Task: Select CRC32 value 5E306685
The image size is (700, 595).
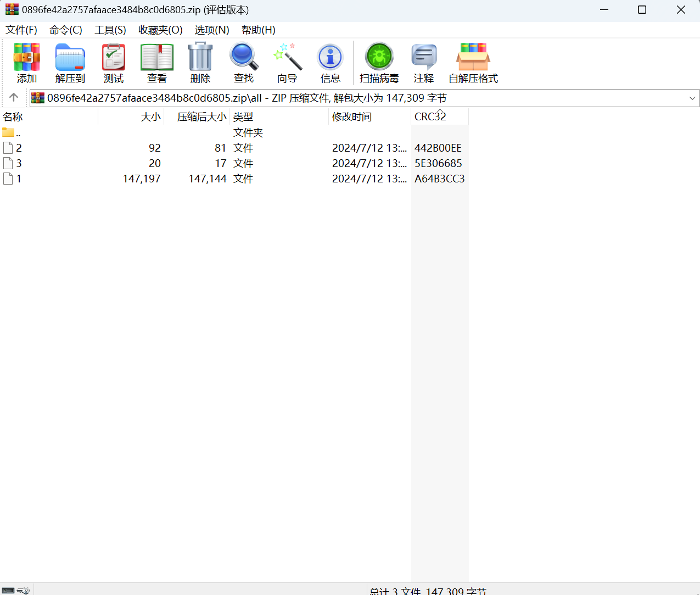Action: 438,163
